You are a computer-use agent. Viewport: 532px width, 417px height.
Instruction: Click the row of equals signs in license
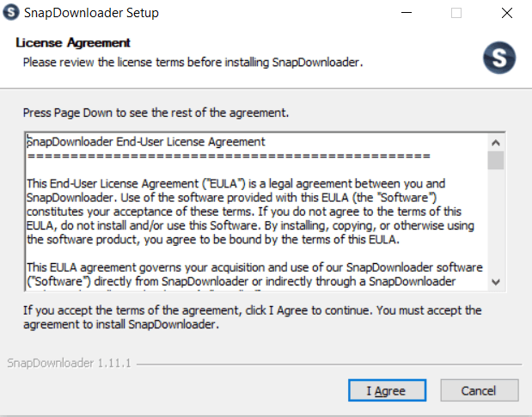point(229,156)
